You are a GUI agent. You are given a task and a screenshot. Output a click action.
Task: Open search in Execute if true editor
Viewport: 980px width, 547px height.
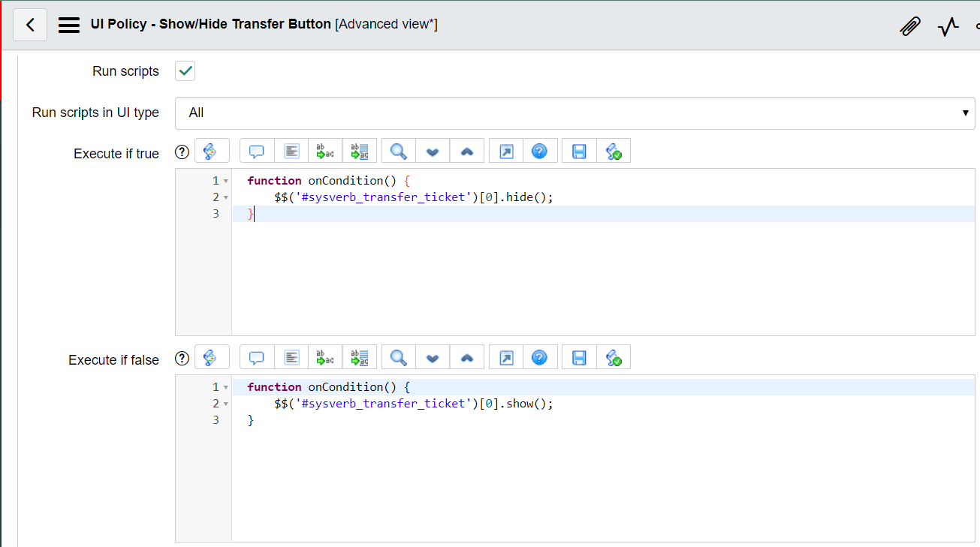[399, 151]
